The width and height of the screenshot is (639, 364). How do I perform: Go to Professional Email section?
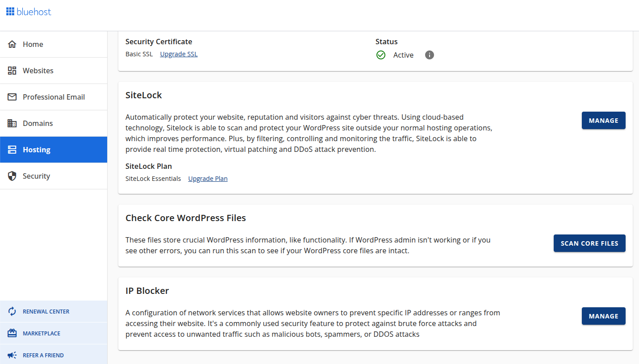coord(54,97)
